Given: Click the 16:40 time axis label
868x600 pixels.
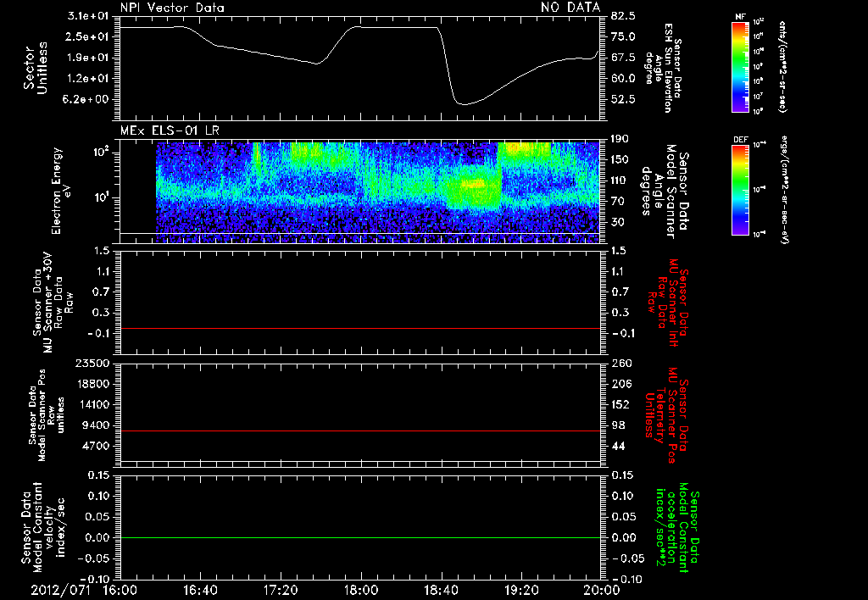Looking at the screenshot, I should coord(200,590).
